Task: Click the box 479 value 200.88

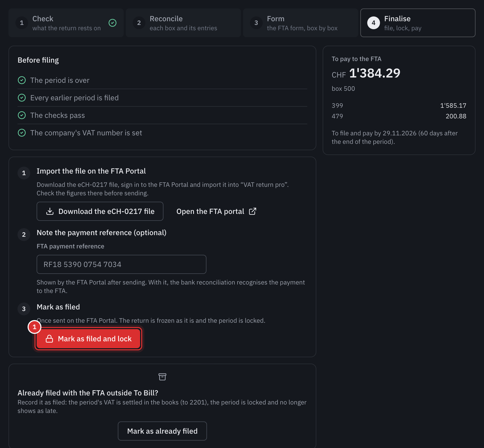Action: tap(456, 116)
